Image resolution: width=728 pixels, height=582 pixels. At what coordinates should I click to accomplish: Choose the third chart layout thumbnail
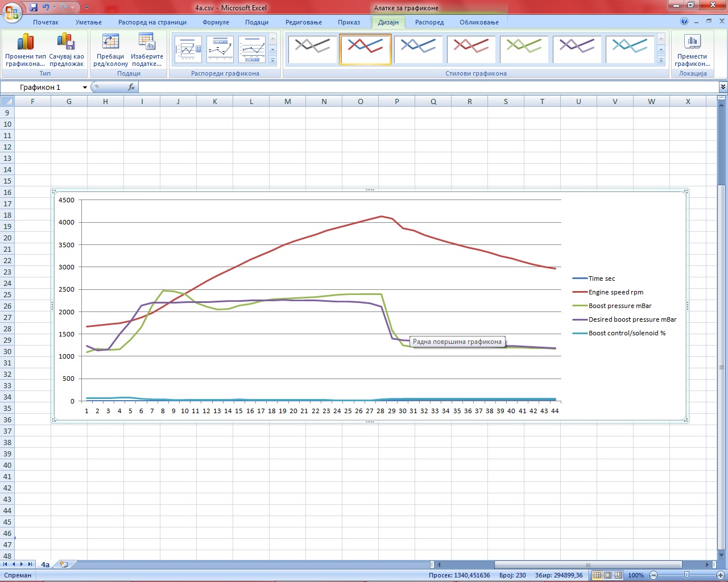(252, 49)
